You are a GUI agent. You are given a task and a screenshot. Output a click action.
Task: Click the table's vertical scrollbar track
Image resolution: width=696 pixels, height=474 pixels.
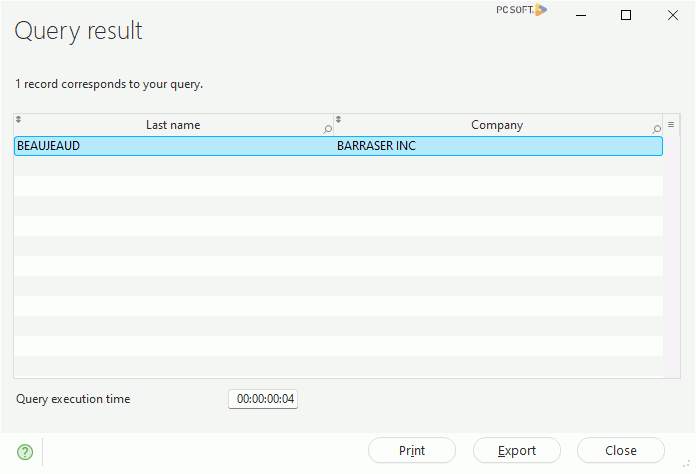(x=672, y=257)
